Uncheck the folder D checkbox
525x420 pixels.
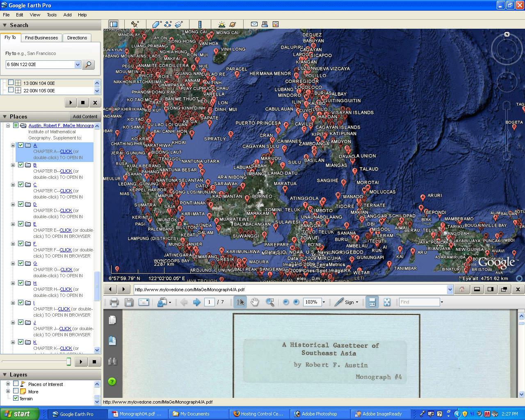(x=21, y=204)
